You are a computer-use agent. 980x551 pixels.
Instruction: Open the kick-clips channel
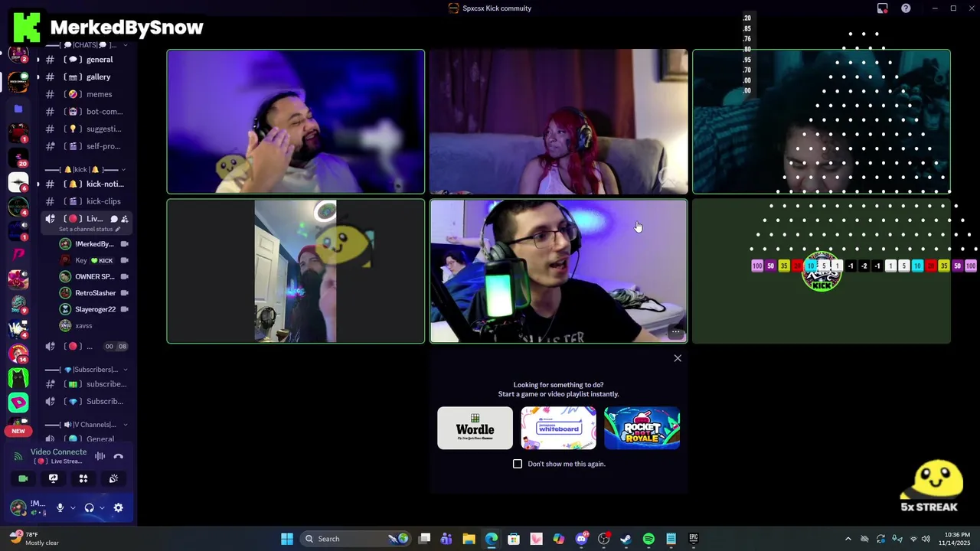(x=86, y=201)
